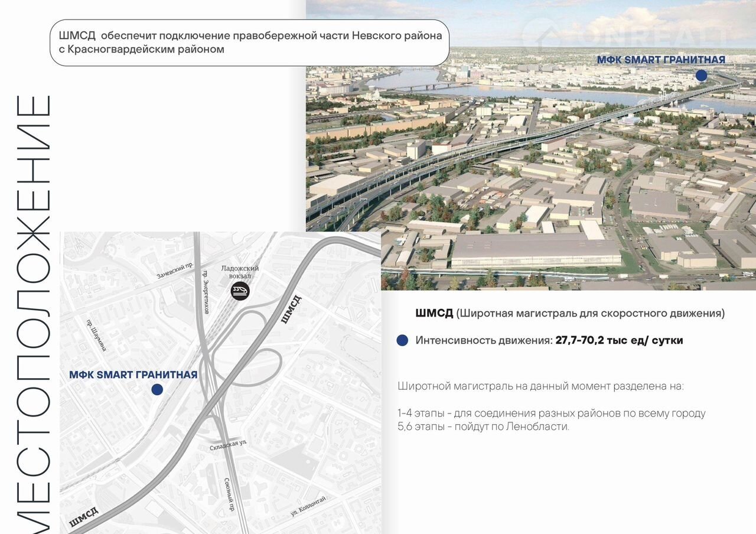This screenshot has height=534, width=756.
Task: Click the пр. Шаумяна street label
Action: pyautogui.click(x=96, y=336)
